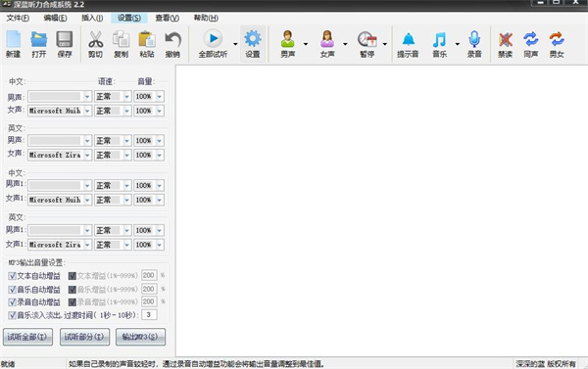Start playback with 全部试听 play icon
The image size is (588, 369).
(x=213, y=44)
